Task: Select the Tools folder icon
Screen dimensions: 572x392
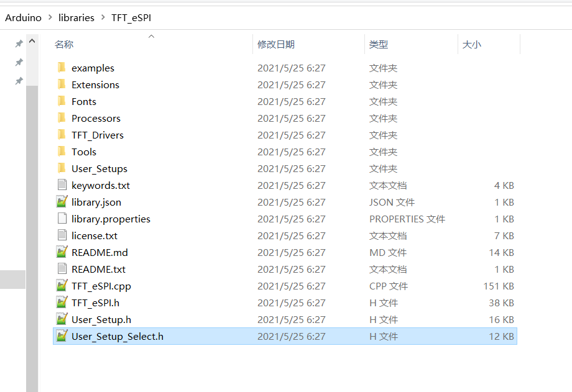Action: click(62, 152)
